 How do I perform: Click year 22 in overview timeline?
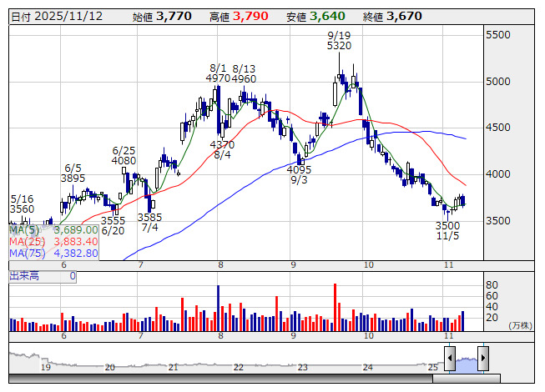pos(238,367)
